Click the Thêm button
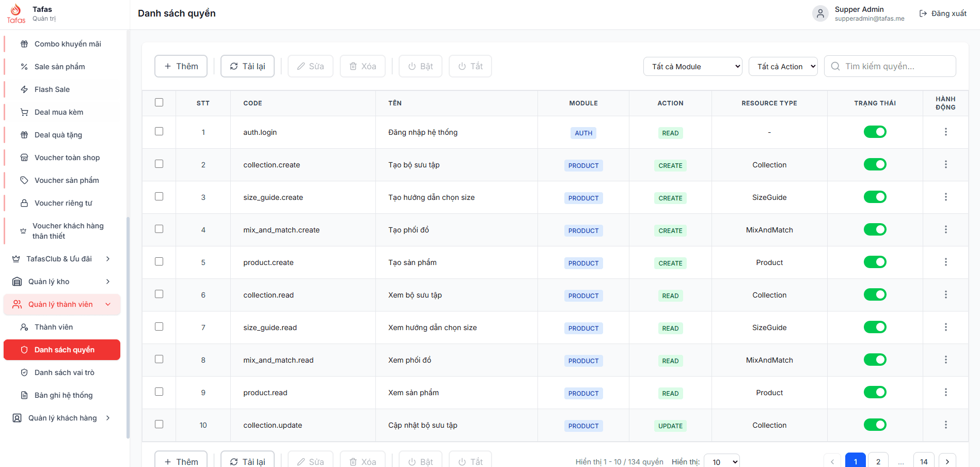Image resolution: width=980 pixels, height=467 pixels. point(180,66)
